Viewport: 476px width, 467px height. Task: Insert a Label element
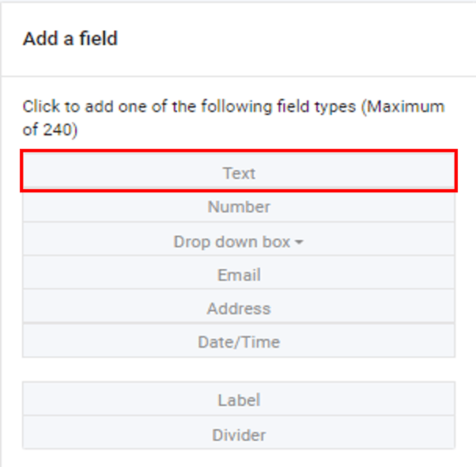pyautogui.click(x=239, y=400)
